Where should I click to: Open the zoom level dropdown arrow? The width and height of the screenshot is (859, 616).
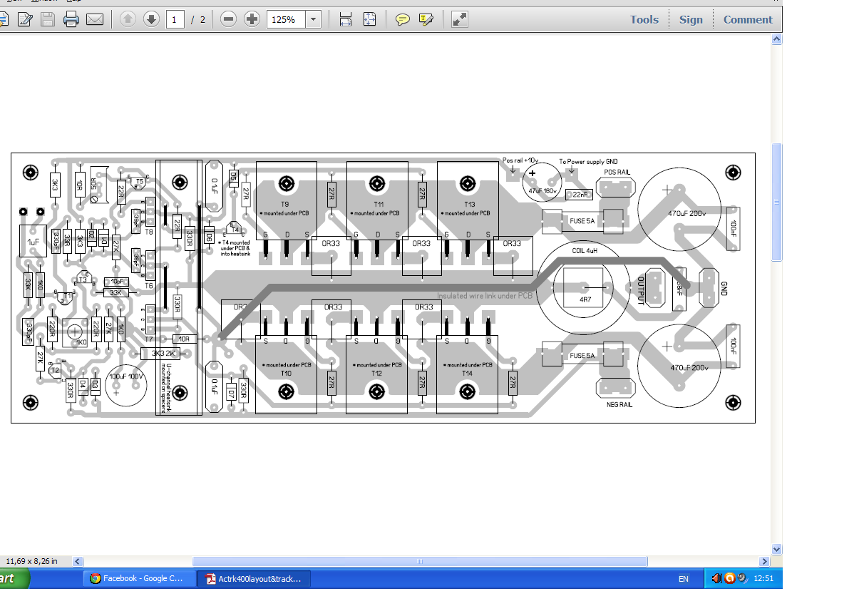click(314, 20)
